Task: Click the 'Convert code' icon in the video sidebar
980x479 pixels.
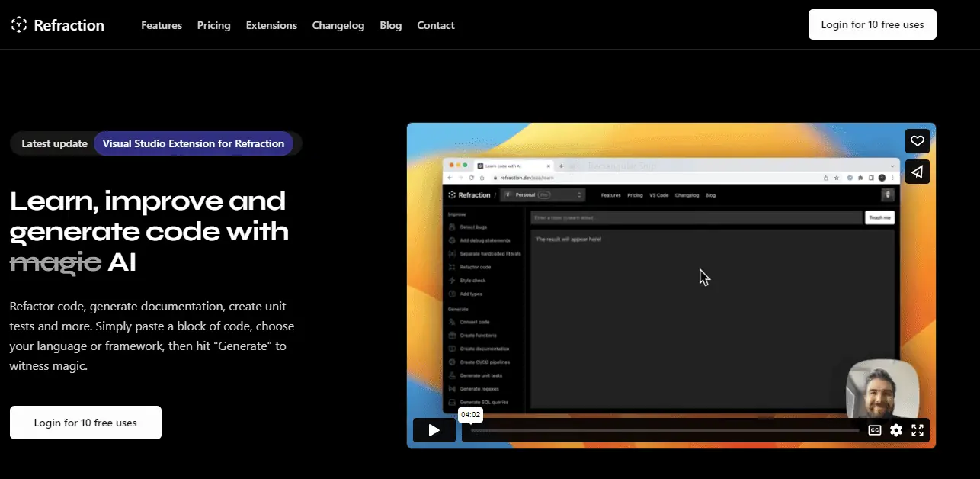Action: (x=452, y=322)
